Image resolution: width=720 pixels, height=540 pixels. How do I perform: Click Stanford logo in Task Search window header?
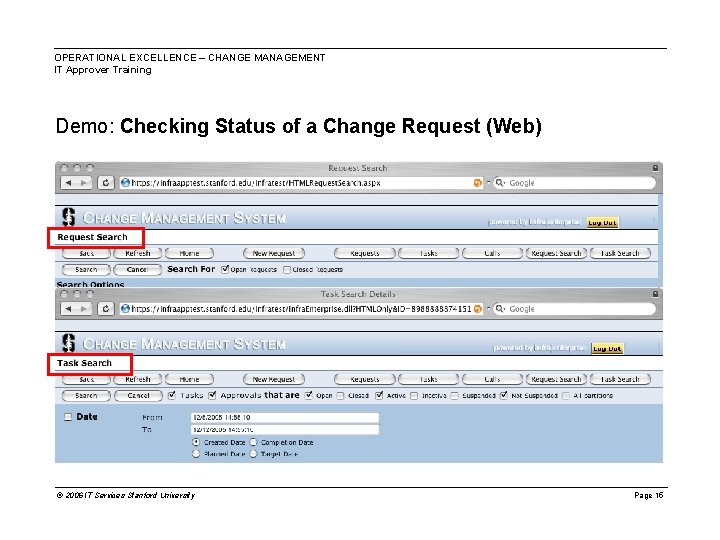(x=69, y=343)
